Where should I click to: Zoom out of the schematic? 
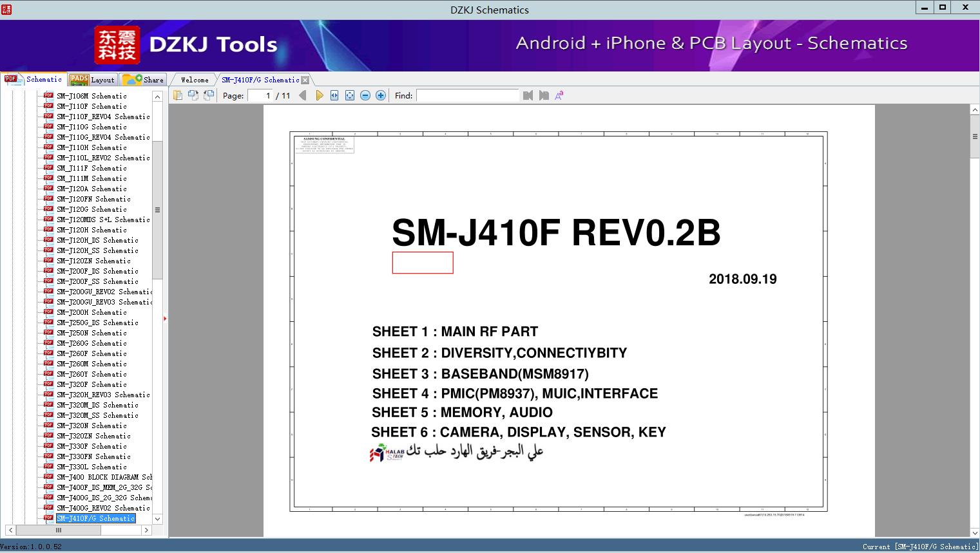click(365, 95)
